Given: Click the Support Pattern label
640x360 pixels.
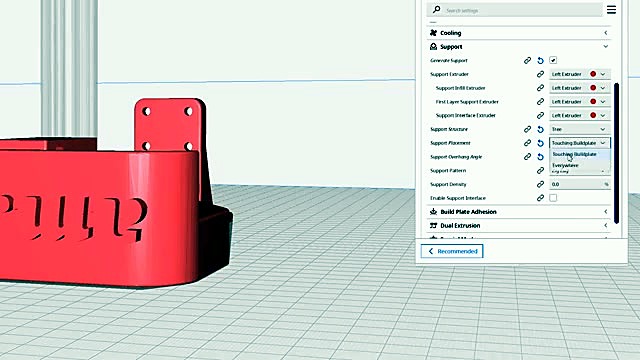Looking at the screenshot, I should (448, 171).
